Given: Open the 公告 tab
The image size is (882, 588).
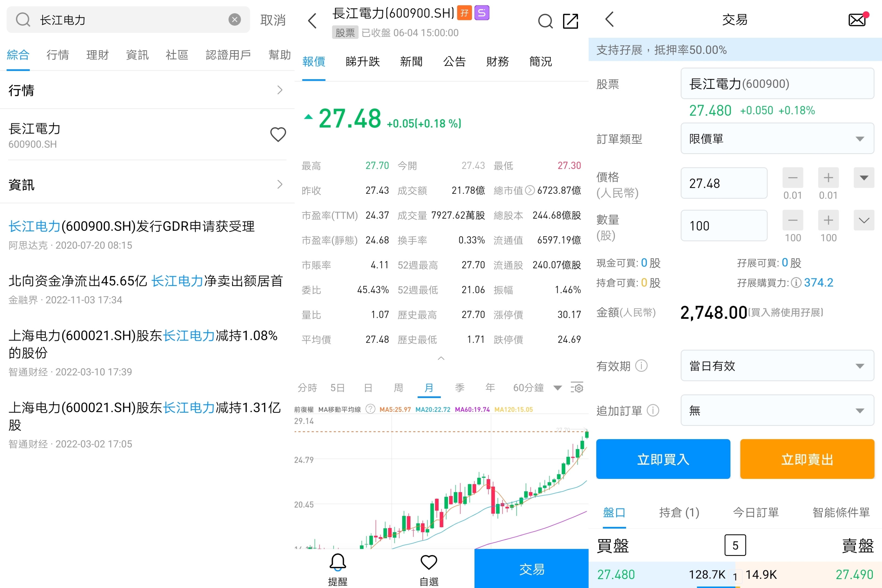Looking at the screenshot, I should [455, 61].
